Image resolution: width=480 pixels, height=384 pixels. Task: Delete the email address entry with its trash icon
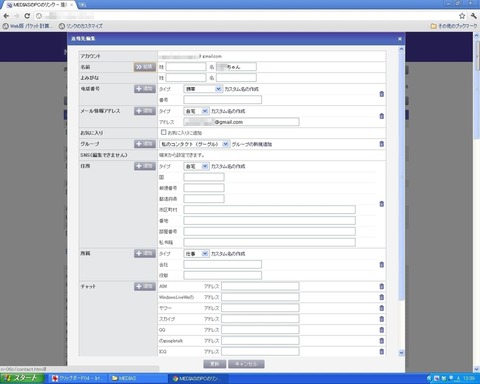[382, 116]
